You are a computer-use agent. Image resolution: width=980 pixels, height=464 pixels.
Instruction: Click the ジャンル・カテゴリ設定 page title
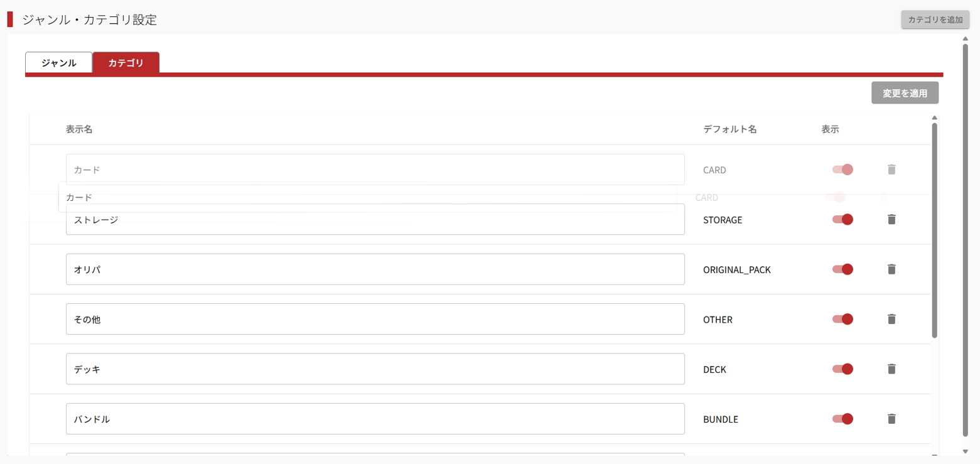tap(89, 19)
